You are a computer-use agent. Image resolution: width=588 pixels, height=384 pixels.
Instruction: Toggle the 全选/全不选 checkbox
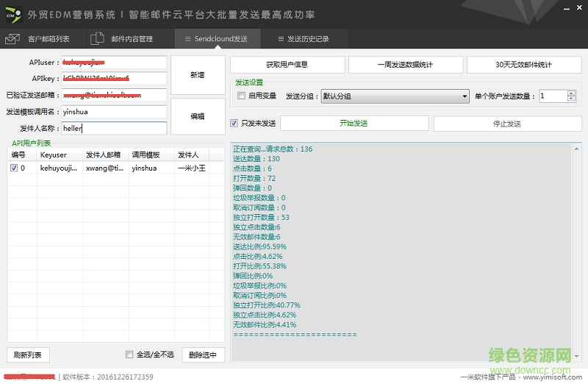(130, 355)
